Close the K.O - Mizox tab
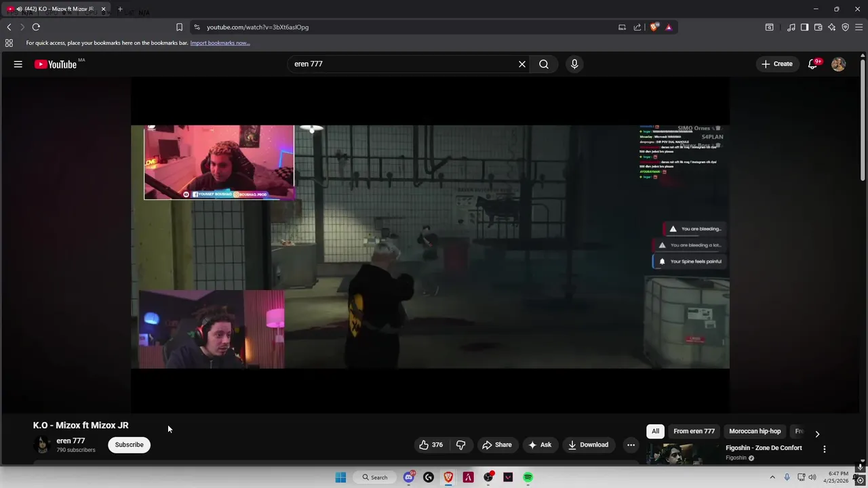The image size is (868, 488). [103, 9]
